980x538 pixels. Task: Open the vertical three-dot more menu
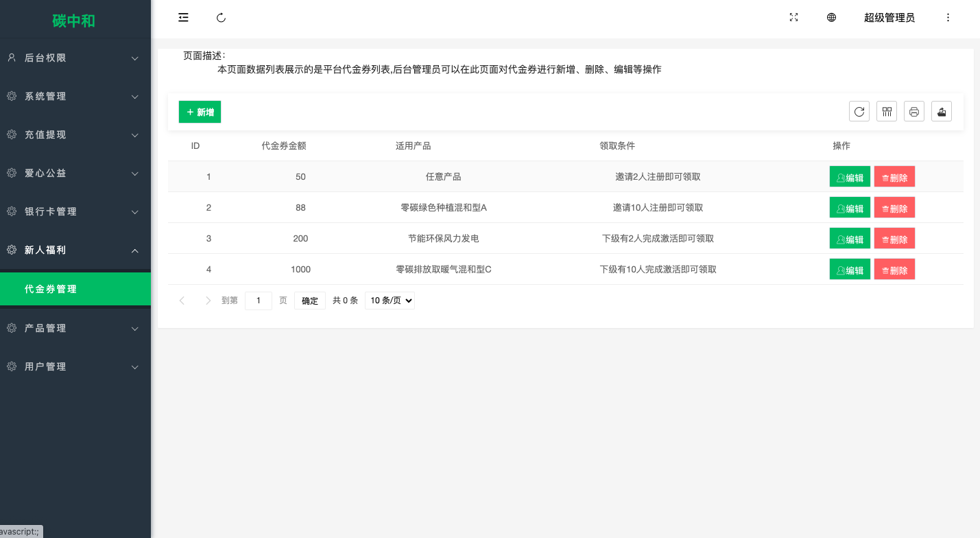coord(948,18)
